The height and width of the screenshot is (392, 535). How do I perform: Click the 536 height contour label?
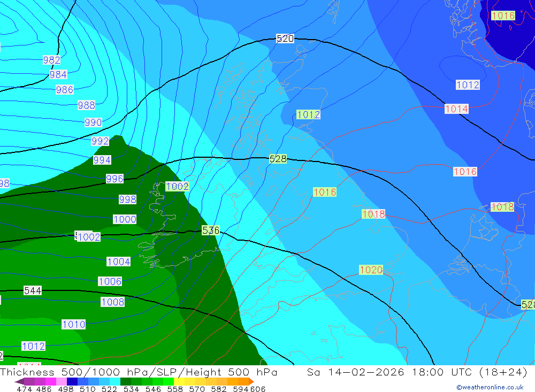[x=210, y=230]
